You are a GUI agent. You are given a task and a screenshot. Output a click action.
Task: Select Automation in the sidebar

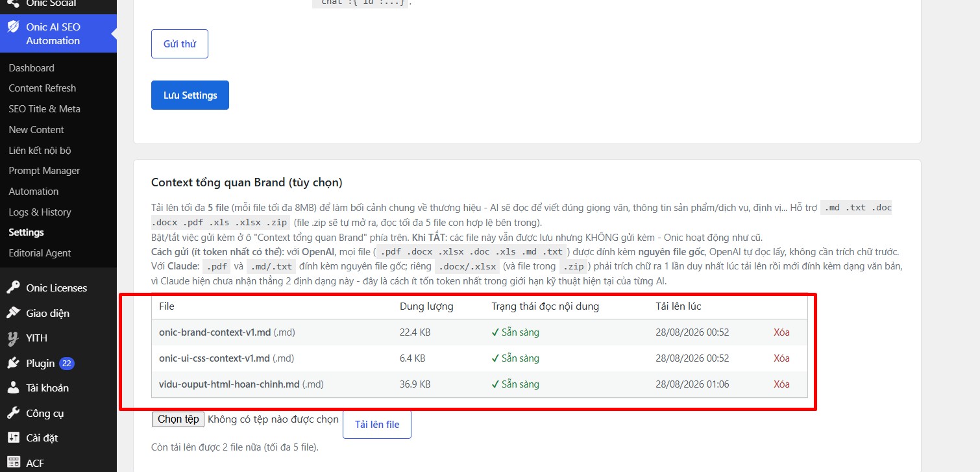tap(33, 192)
